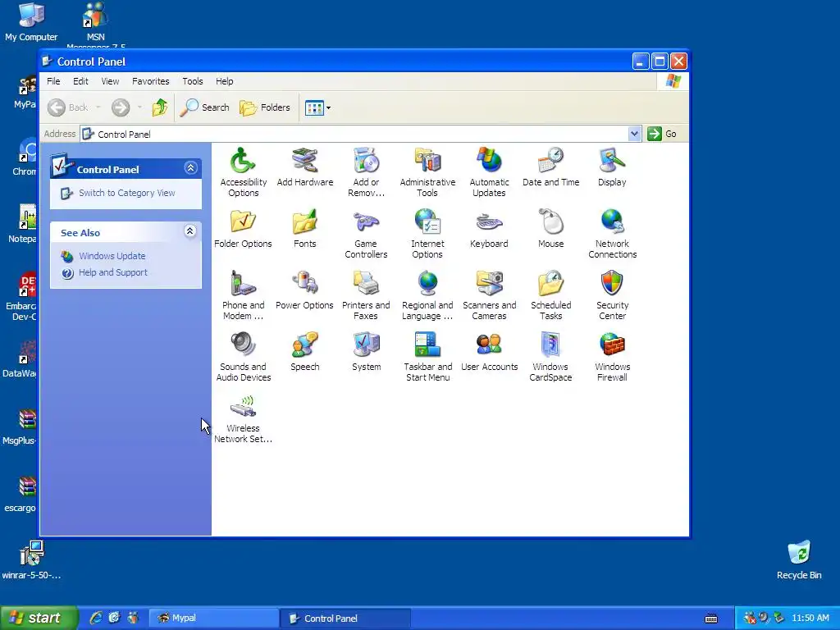
Task: Click the Back dropdown arrow
Action: 98,107
